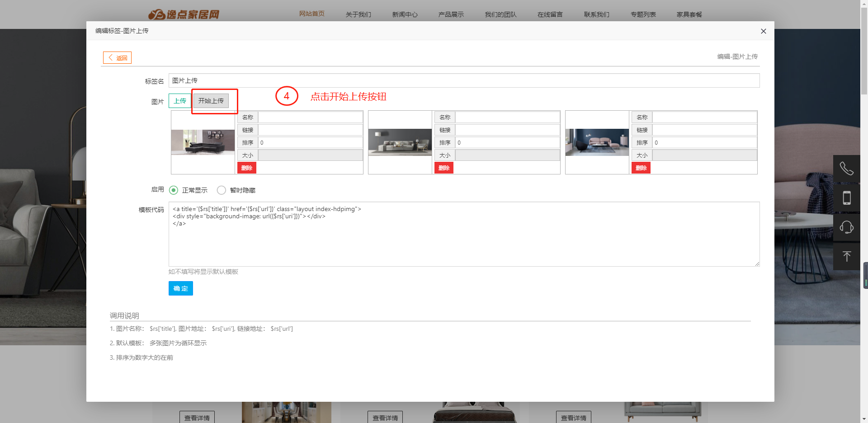This screenshot has width=868, height=423.
Task: Click the 如不填写将显示默认模板 hint text
Action: (x=203, y=272)
